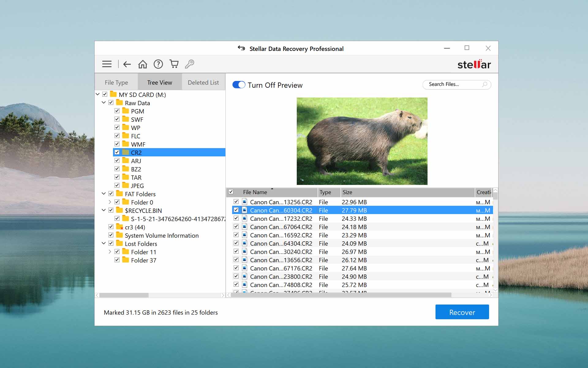Select the FLC folder in tree

(x=136, y=136)
